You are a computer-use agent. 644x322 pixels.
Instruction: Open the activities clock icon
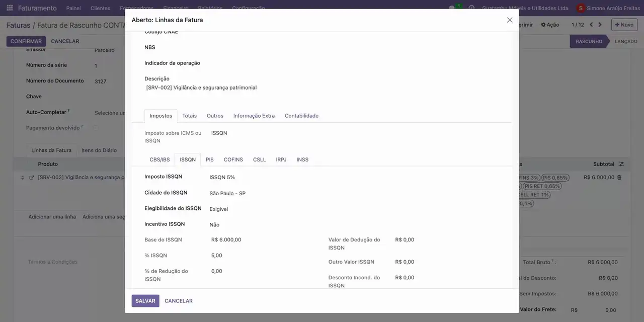click(x=471, y=8)
